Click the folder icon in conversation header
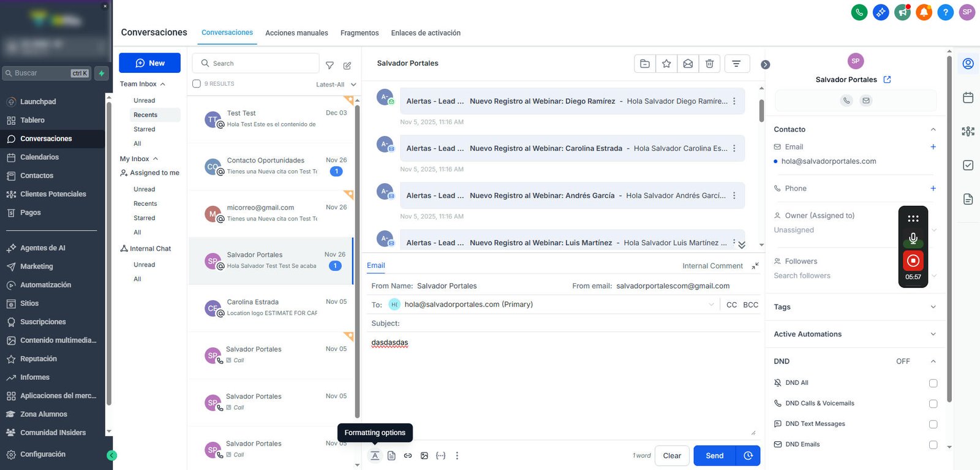 pos(645,63)
